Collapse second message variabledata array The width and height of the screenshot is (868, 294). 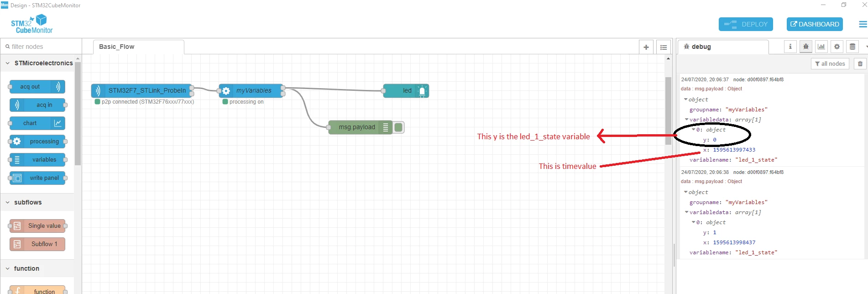[x=687, y=212]
